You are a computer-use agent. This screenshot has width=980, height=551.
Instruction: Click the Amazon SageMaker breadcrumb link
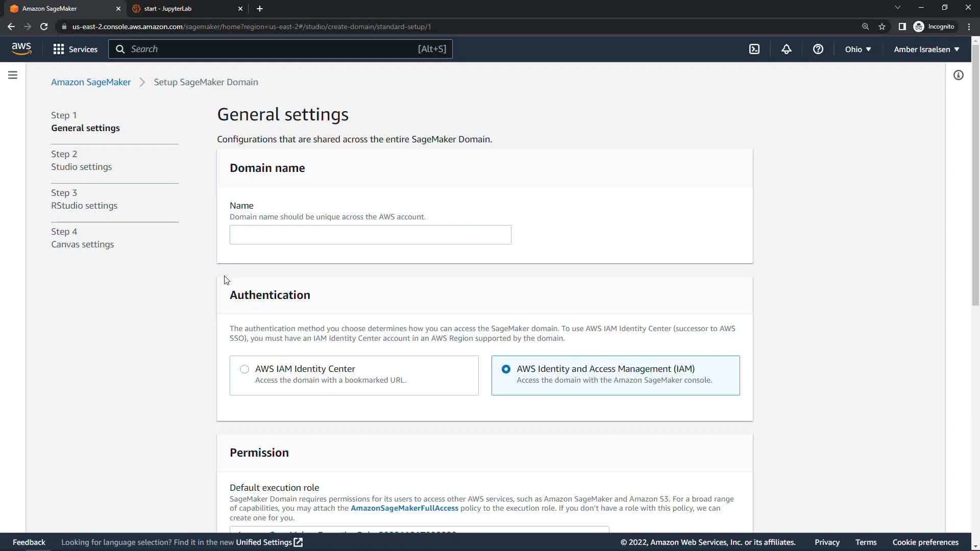[x=91, y=82]
